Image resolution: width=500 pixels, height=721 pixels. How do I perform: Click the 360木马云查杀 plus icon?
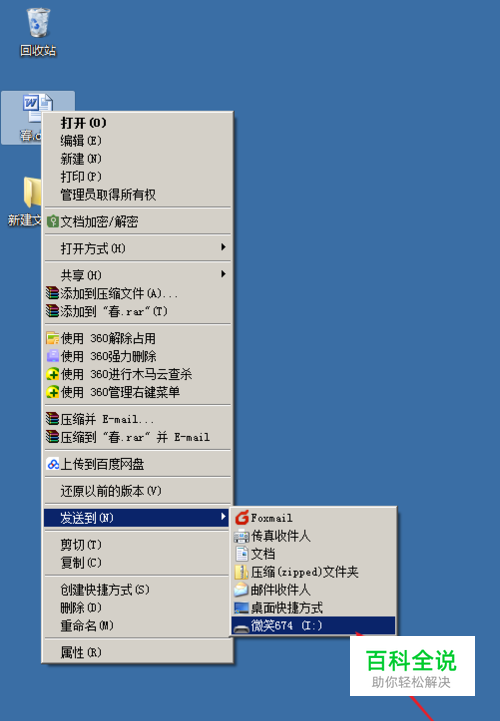coord(53,374)
